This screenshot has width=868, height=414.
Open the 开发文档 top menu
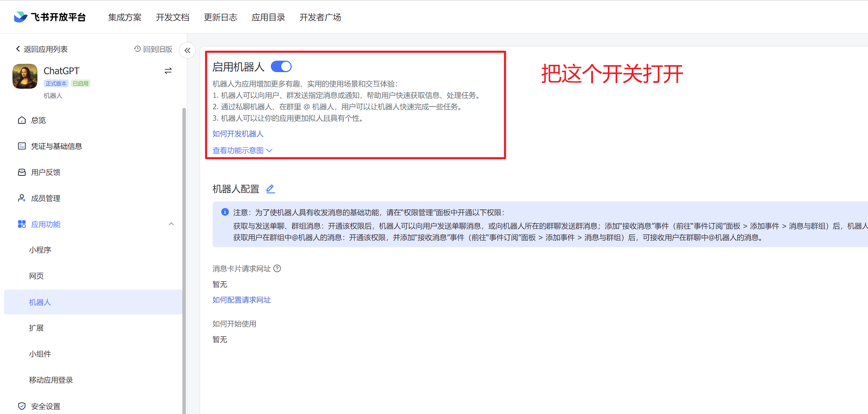(172, 17)
